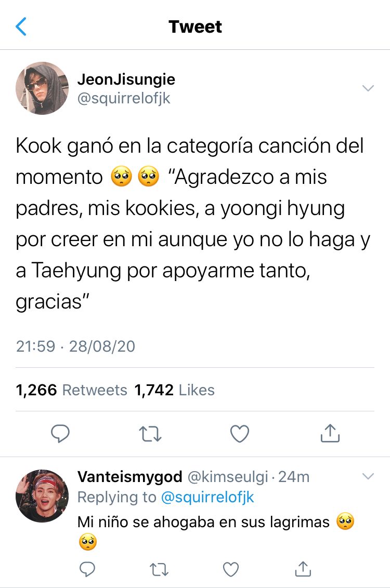Open options chevron on Vanteismygod's reply
Screen dimensions: 390x588
pyautogui.click(x=368, y=476)
